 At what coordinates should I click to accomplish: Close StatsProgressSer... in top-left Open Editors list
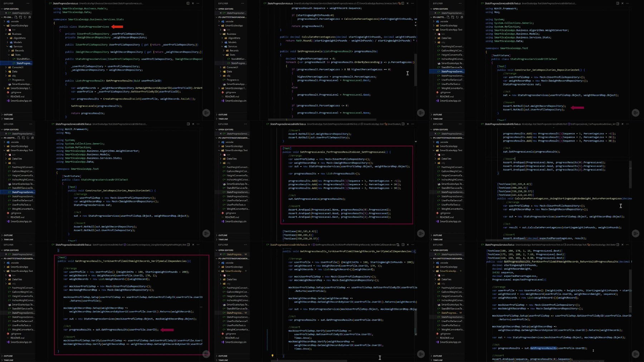click(x=6, y=13)
